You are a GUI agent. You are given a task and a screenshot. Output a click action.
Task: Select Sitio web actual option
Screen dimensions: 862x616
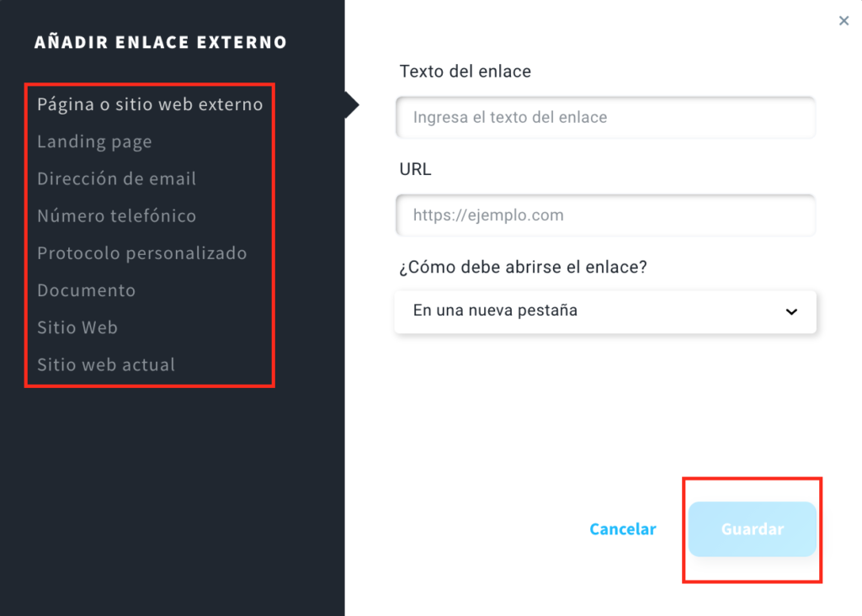point(106,365)
